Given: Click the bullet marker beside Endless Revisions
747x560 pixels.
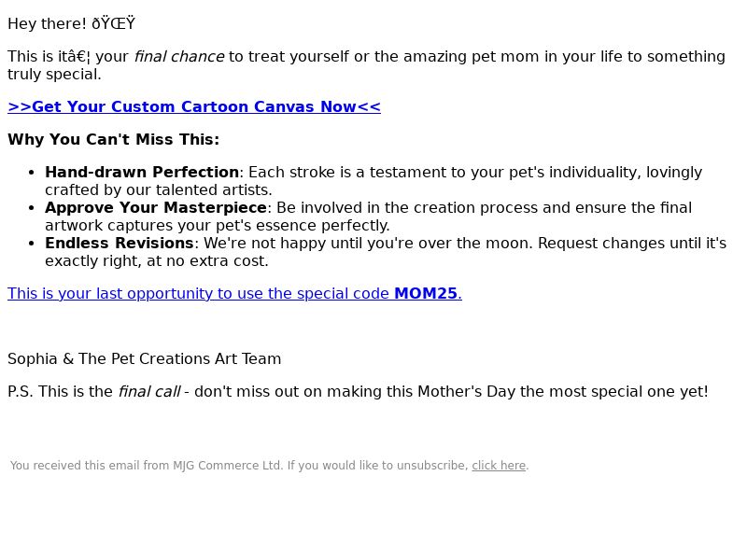Looking at the screenshot, I should (x=32, y=244).
